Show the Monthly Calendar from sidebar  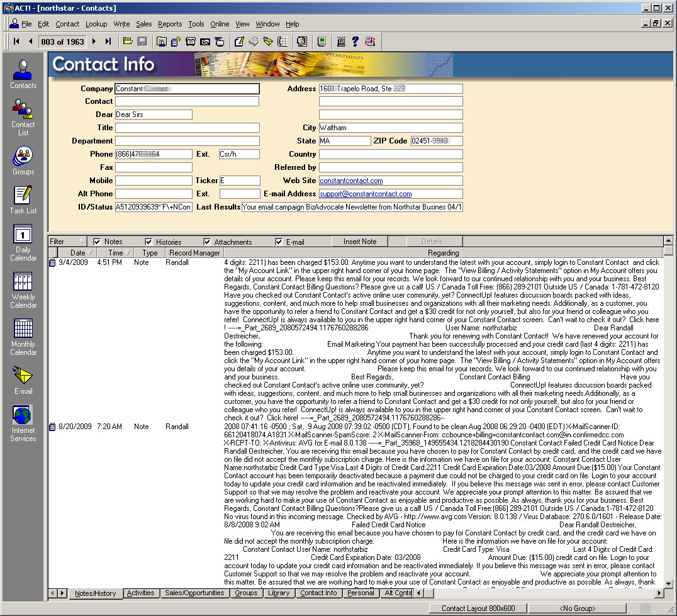point(23,337)
